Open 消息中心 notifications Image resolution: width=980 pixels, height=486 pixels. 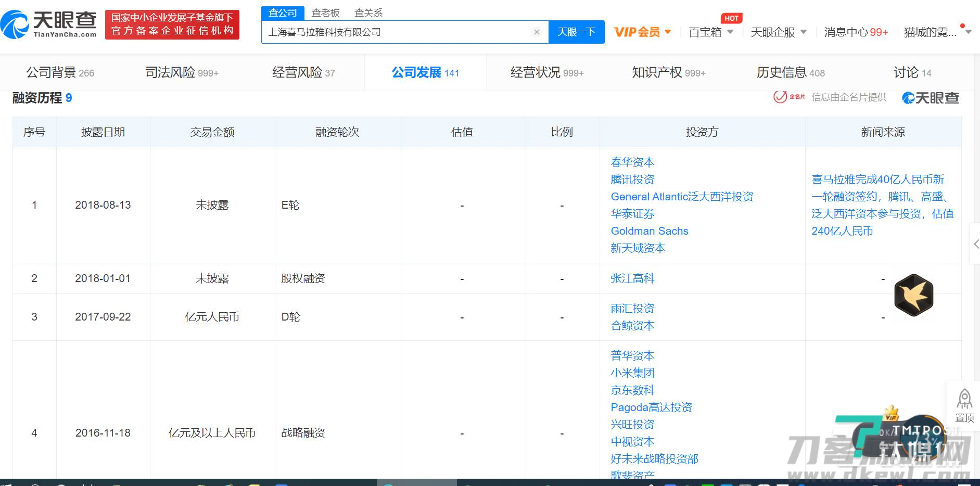[x=856, y=32]
